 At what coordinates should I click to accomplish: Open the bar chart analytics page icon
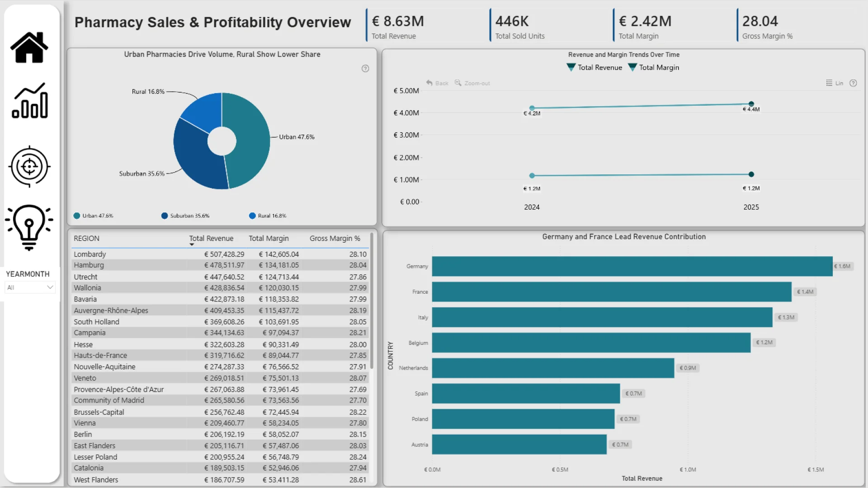tap(30, 101)
